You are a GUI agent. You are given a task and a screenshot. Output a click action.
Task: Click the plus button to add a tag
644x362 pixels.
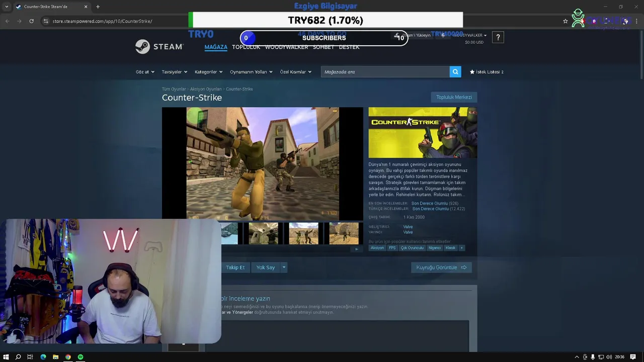tap(461, 248)
